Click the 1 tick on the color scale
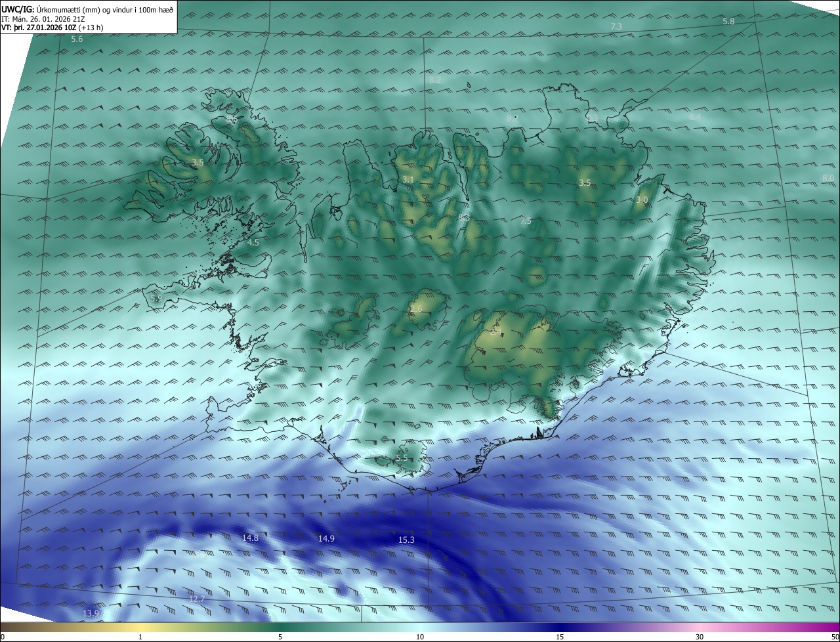 point(140,637)
